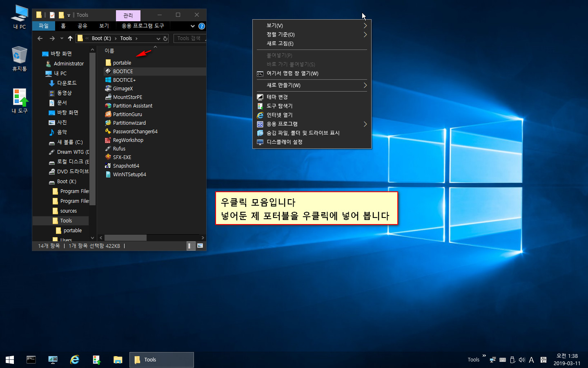This screenshot has height=368, width=588.
Task: Open File Explorer from taskbar
Action: (118, 360)
